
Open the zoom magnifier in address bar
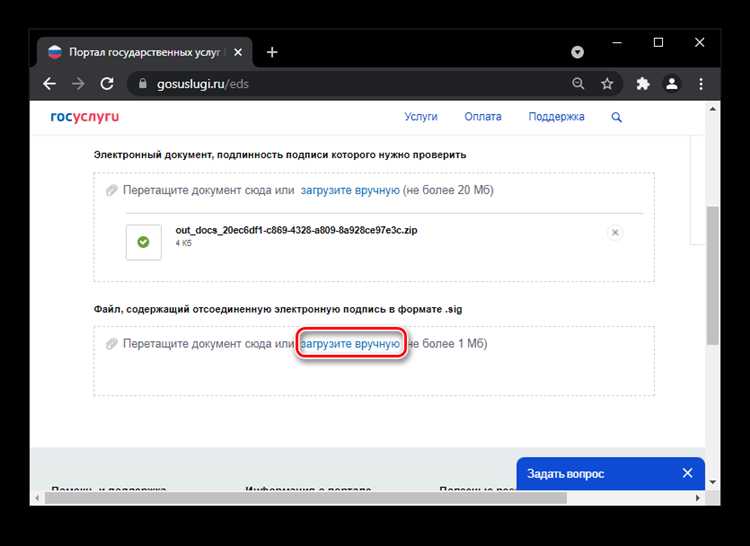coord(578,84)
